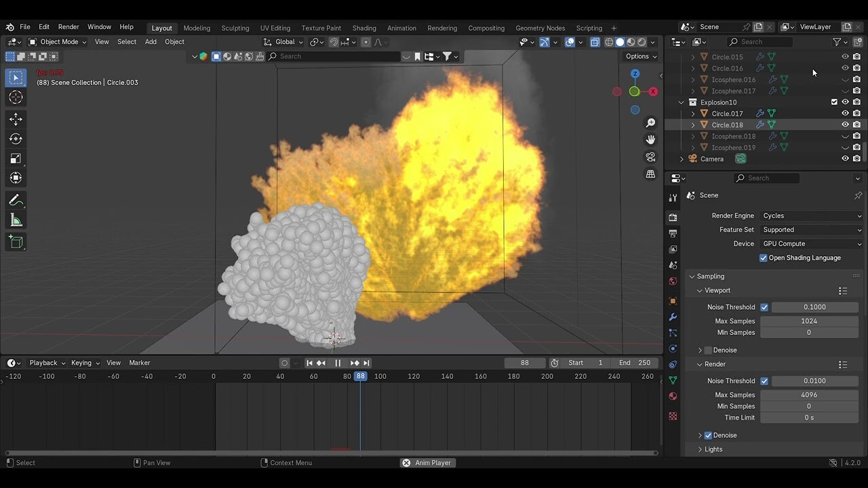Open the Modifier properties wrench tab
Image resolution: width=868 pixels, height=488 pixels.
point(672,317)
